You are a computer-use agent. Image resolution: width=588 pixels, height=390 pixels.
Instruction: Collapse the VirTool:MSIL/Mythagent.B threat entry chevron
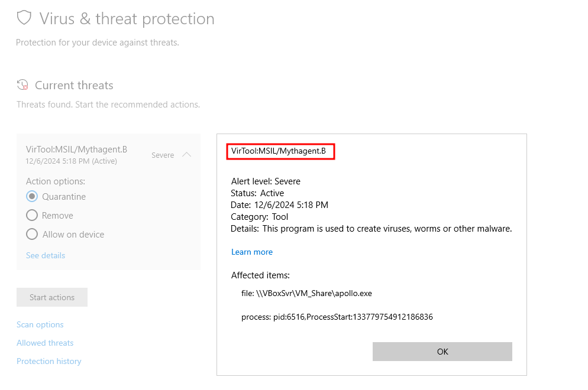point(186,155)
